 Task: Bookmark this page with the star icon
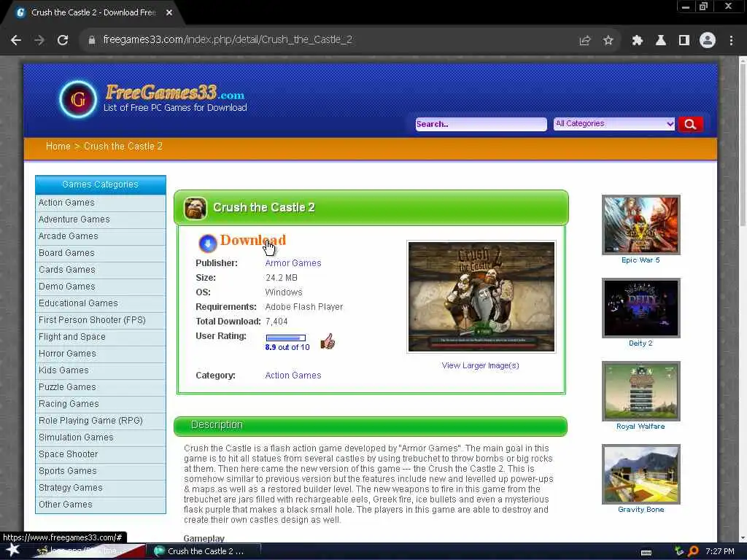click(x=608, y=41)
